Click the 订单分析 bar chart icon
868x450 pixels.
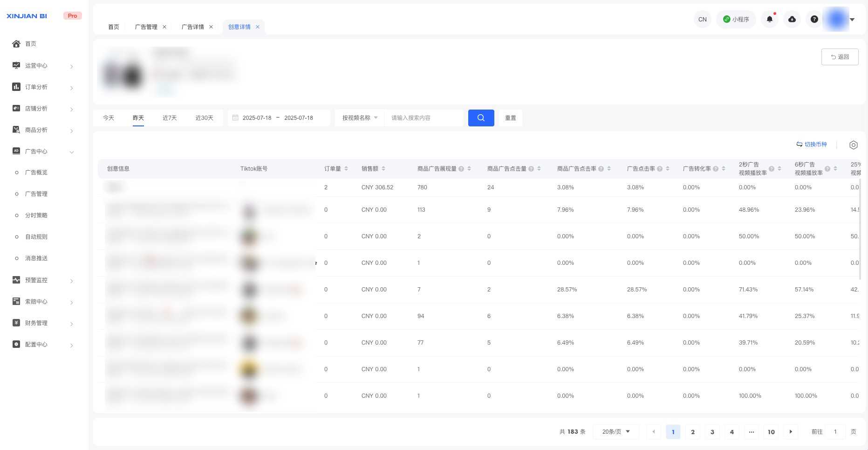pyautogui.click(x=16, y=87)
